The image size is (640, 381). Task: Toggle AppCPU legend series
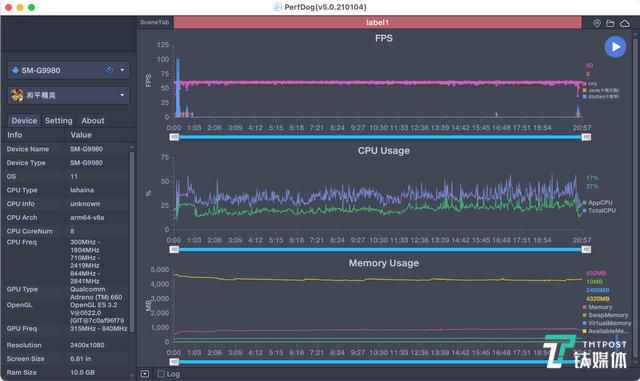coord(598,203)
